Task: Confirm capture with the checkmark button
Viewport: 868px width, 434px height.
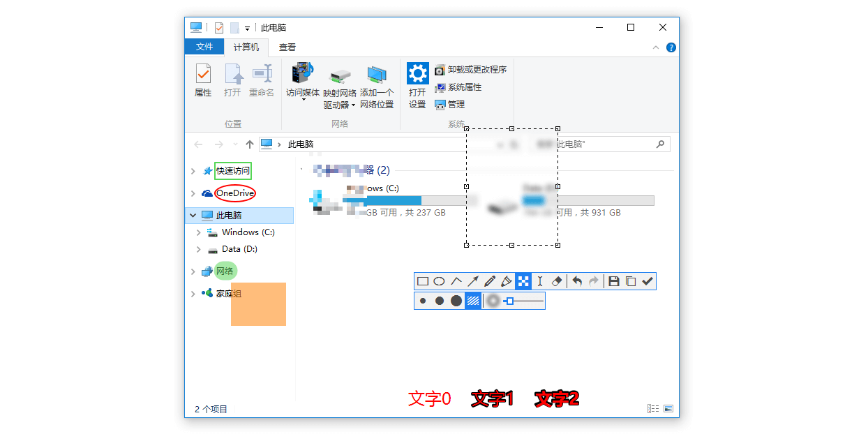Action: tap(648, 281)
